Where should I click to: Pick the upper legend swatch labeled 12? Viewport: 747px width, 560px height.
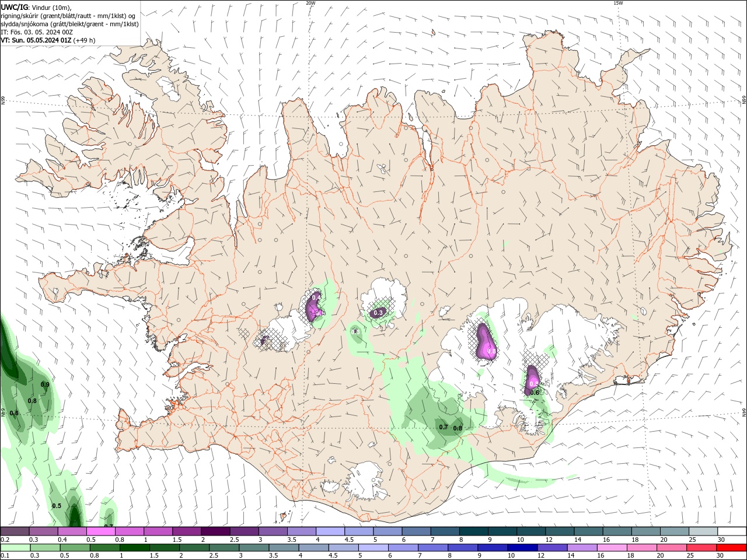[560, 531]
